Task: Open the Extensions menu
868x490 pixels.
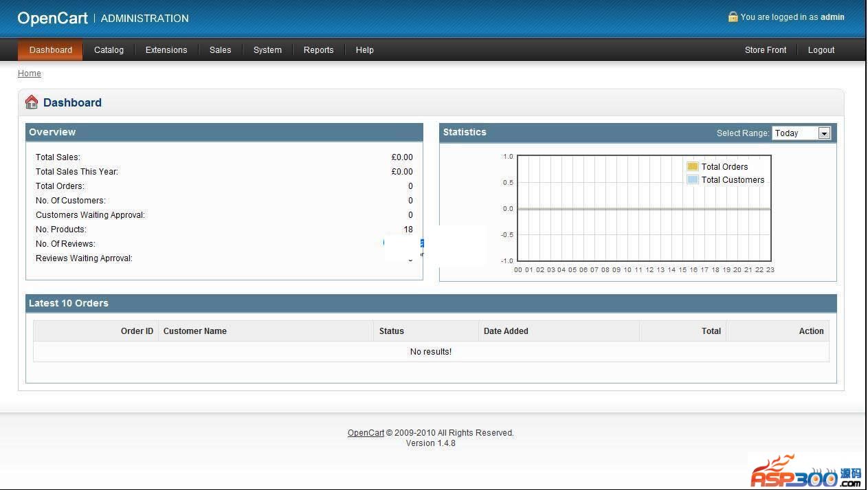Action: pyautogui.click(x=166, y=50)
